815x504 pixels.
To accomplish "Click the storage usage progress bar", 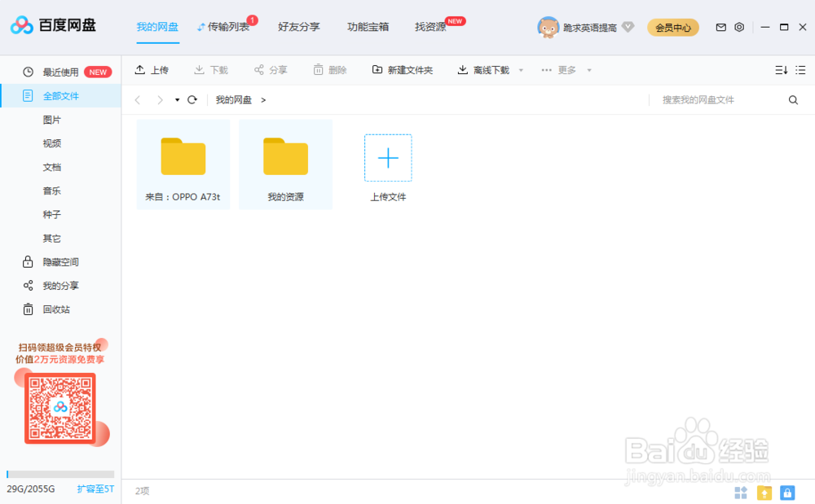I will [x=60, y=474].
